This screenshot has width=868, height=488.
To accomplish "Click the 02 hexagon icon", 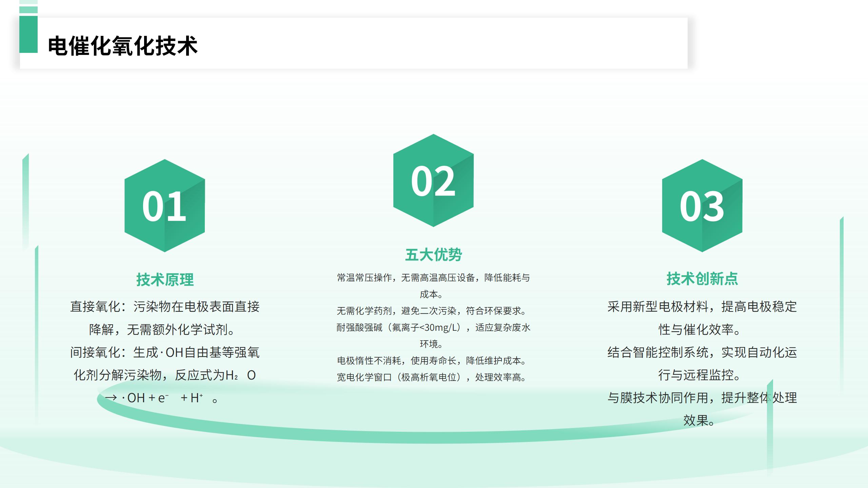I will point(433,181).
